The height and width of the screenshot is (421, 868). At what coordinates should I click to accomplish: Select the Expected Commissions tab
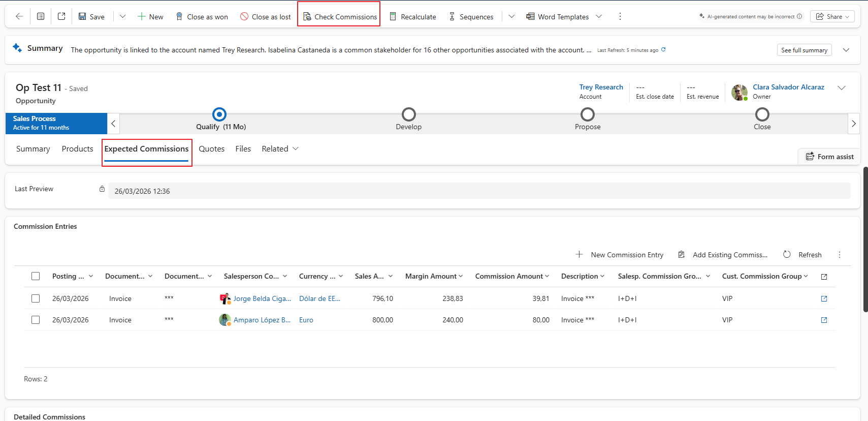(x=146, y=148)
